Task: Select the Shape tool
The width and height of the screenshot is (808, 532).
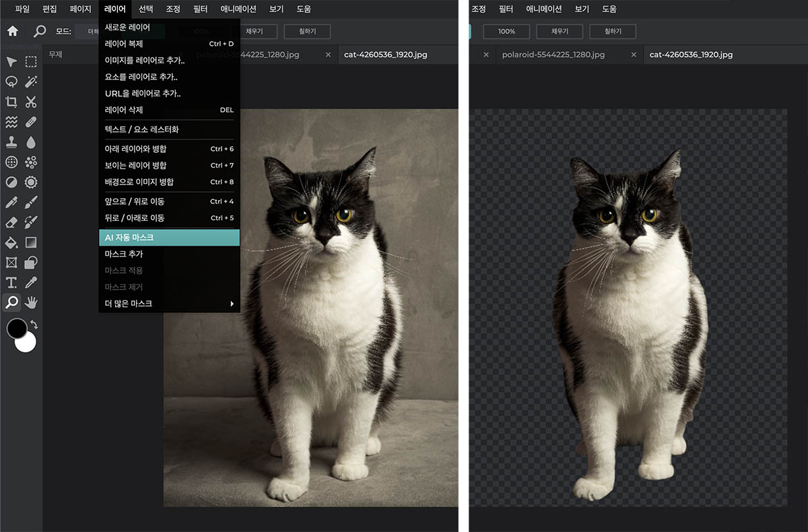Action: tap(31, 262)
